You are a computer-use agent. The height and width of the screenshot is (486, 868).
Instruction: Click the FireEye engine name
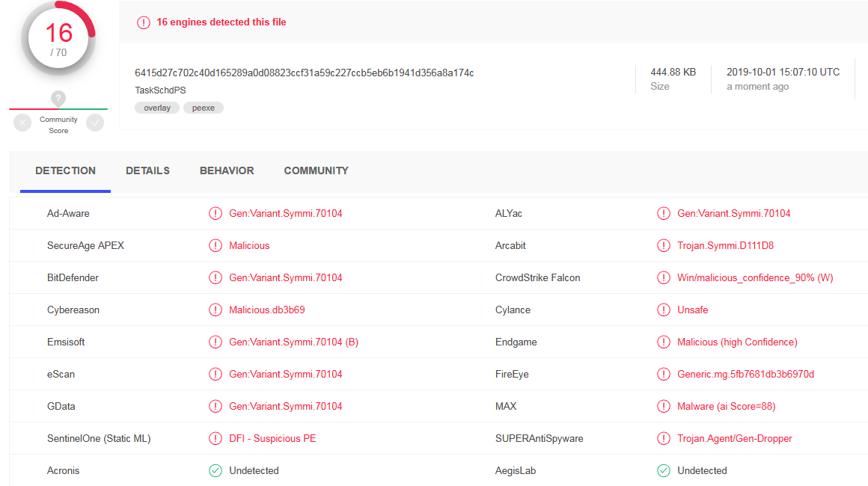512,375
